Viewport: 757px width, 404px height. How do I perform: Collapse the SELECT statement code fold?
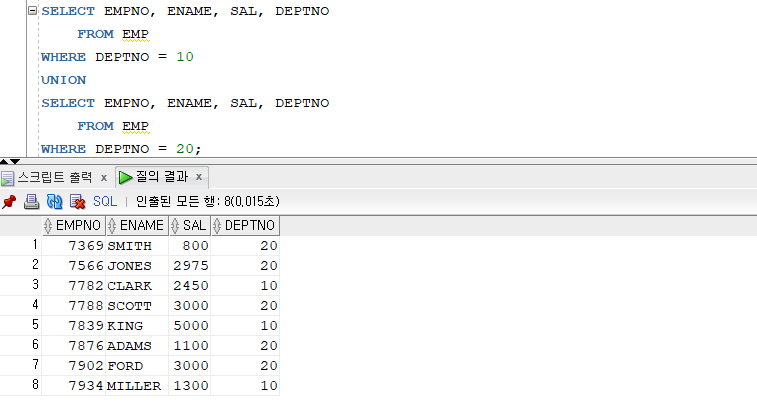32,10
